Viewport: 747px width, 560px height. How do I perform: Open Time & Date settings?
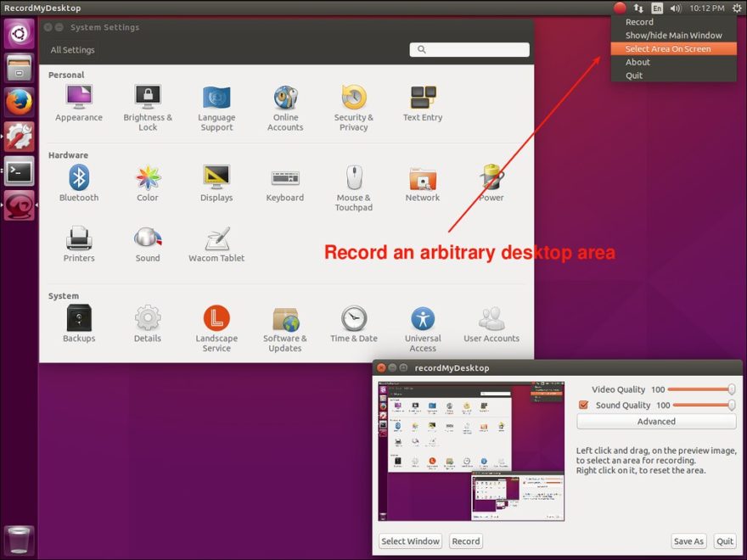[x=353, y=324]
